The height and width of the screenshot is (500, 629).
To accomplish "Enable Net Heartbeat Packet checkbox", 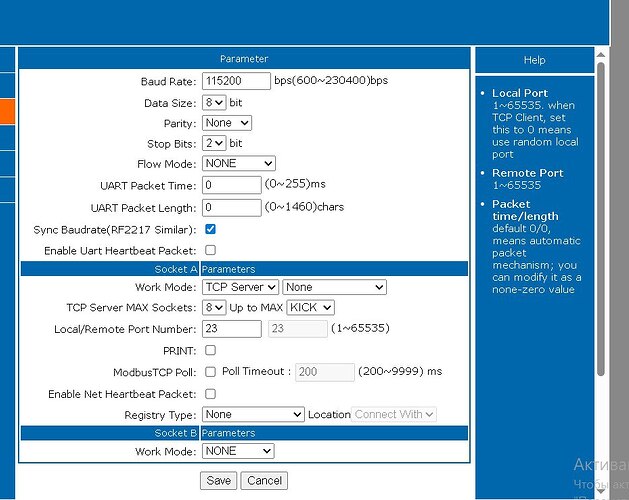I will coord(210,394).
